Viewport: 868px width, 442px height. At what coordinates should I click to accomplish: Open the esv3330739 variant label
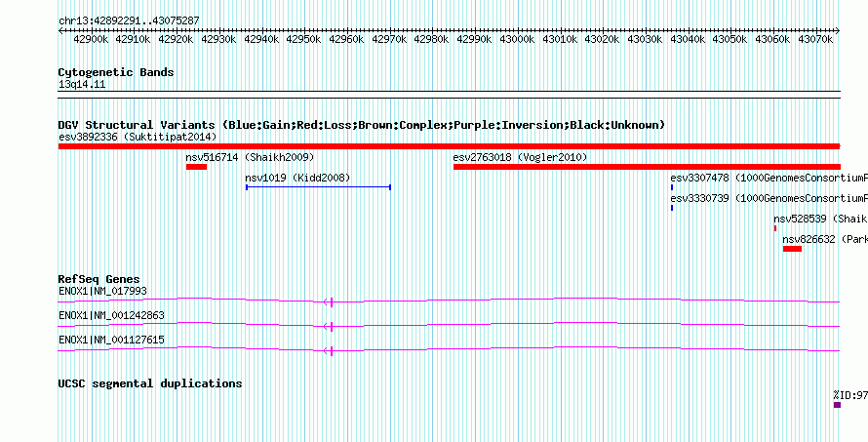pyautogui.click(x=769, y=198)
